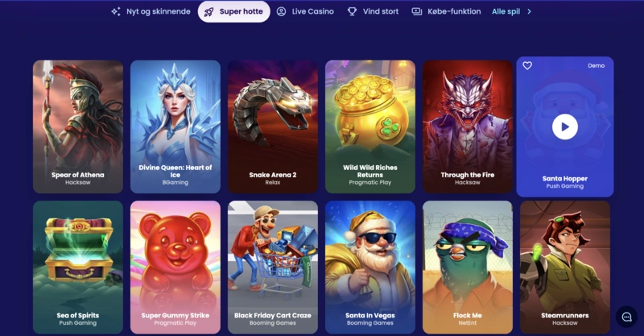644x336 pixels.
Task: Click the trophy icon beside Vind stort
Action: pyautogui.click(x=352, y=11)
